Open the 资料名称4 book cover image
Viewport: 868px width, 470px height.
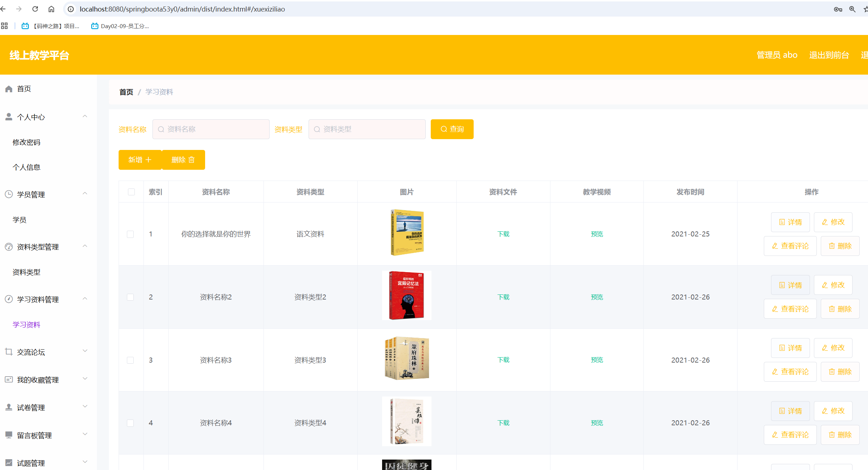pyautogui.click(x=407, y=421)
